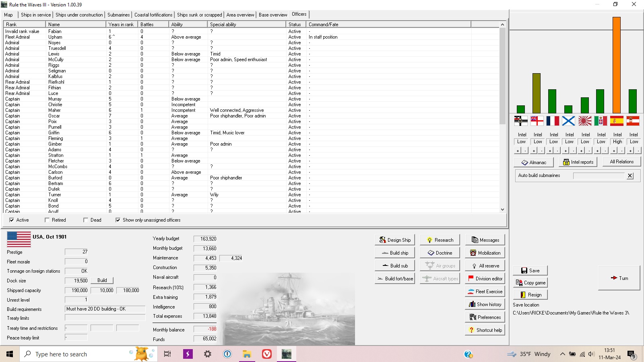This screenshot has height=362, width=644.
Task: Click the Build sub button
Action: pos(395,266)
